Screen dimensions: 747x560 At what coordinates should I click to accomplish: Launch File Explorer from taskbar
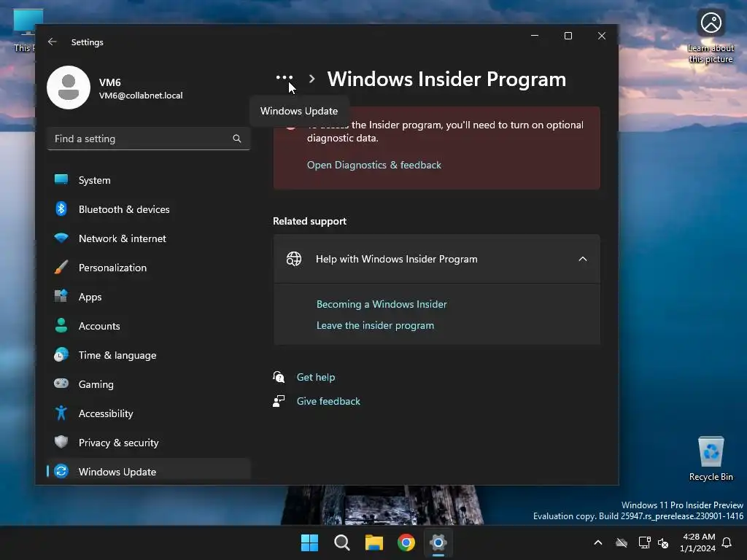click(x=374, y=542)
